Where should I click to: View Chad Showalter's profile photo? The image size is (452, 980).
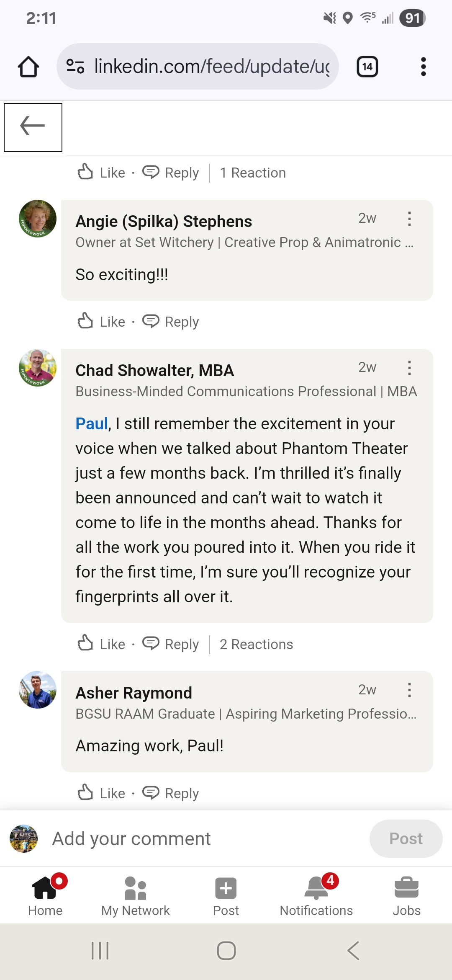(38, 368)
